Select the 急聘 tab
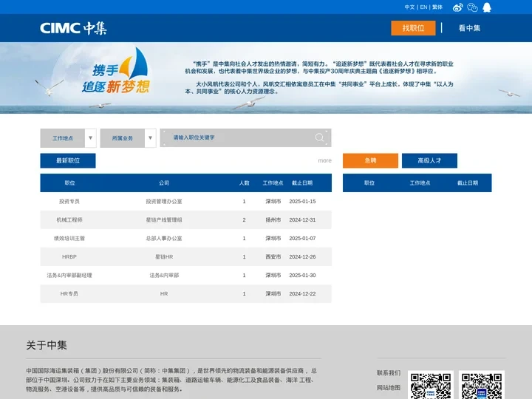The image size is (532, 399). 370,160
